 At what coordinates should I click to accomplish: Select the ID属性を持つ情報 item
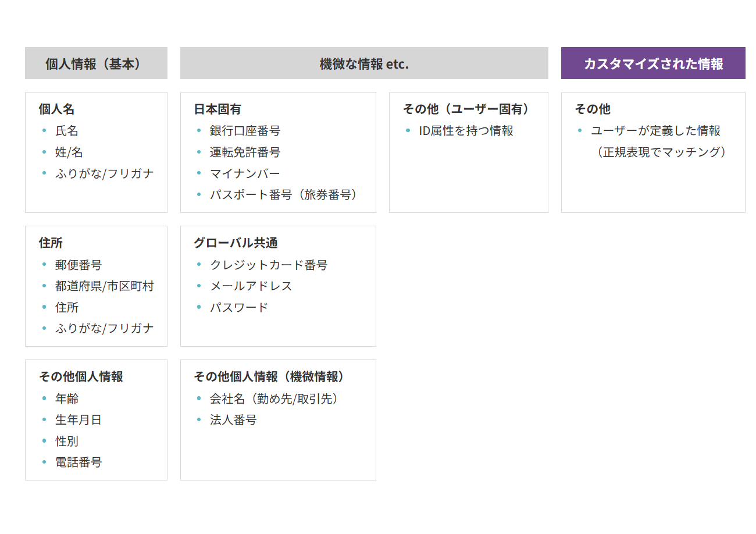pos(466,131)
